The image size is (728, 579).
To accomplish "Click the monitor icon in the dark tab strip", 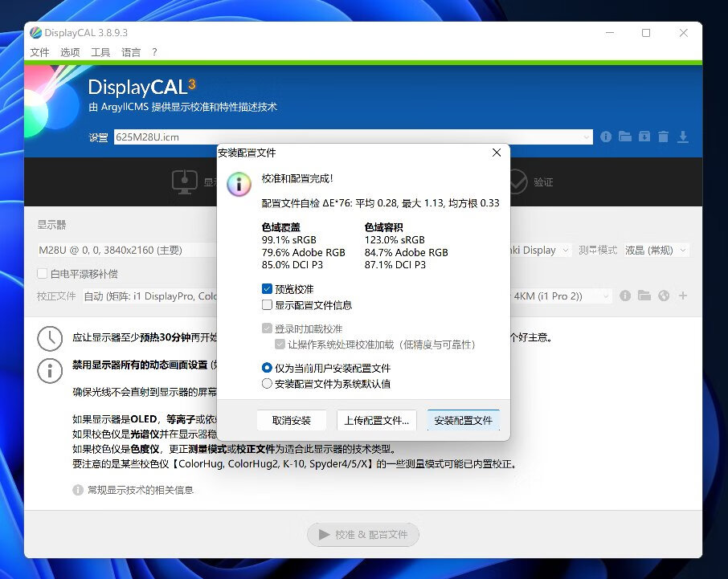I will (184, 181).
